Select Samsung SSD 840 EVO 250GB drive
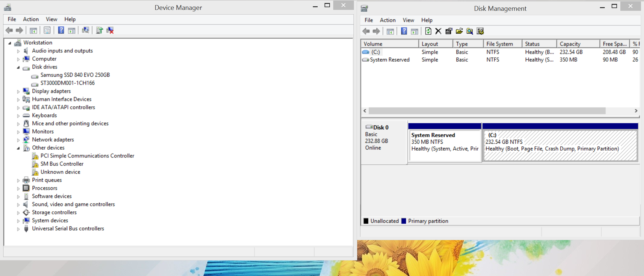 [75, 75]
